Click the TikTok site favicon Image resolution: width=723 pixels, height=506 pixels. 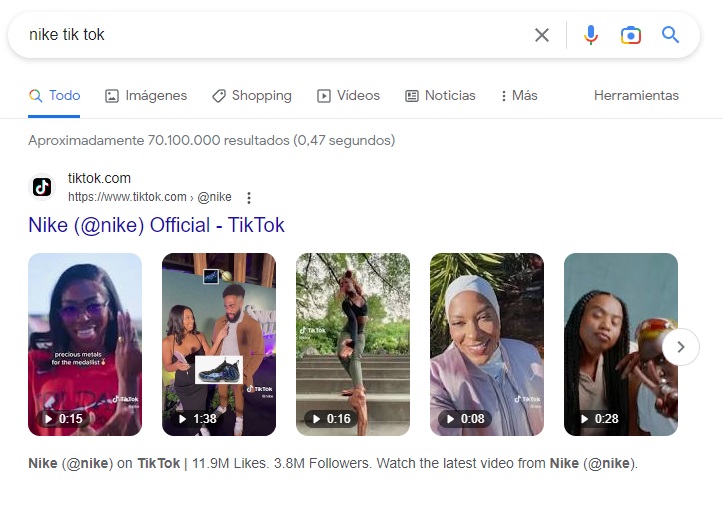click(42, 187)
